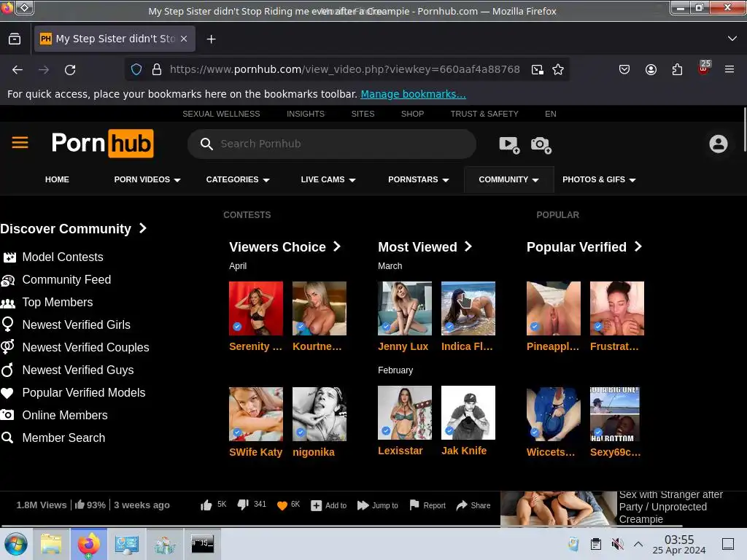Click the picture-in-picture address bar icon

(x=538, y=69)
